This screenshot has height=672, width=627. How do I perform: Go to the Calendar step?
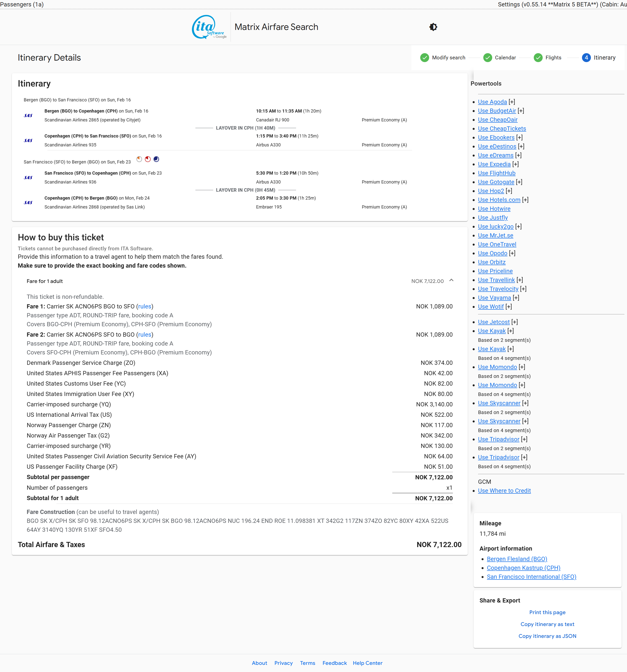[505, 58]
